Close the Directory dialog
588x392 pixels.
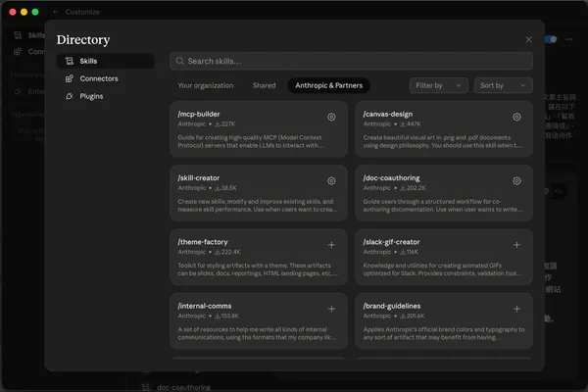(x=529, y=39)
